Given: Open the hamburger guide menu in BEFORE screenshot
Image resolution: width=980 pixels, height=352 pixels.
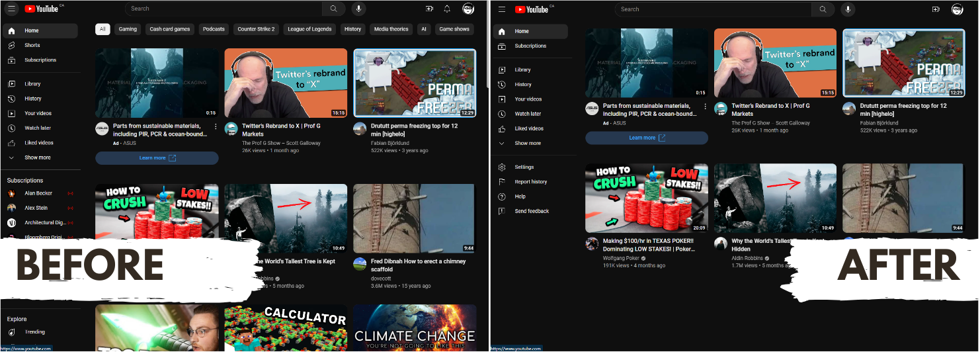Looking at the screenshot, I should coord(11,9).
